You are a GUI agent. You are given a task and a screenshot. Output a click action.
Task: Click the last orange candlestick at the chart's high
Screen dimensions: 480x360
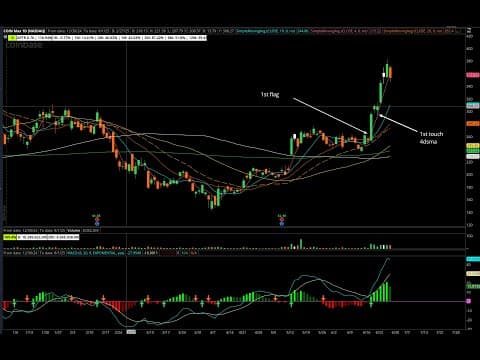390,72
